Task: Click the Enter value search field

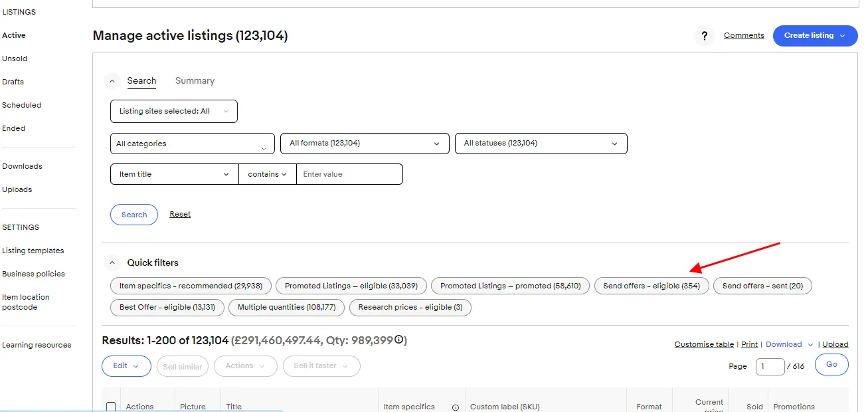Action: coord(349,174)
